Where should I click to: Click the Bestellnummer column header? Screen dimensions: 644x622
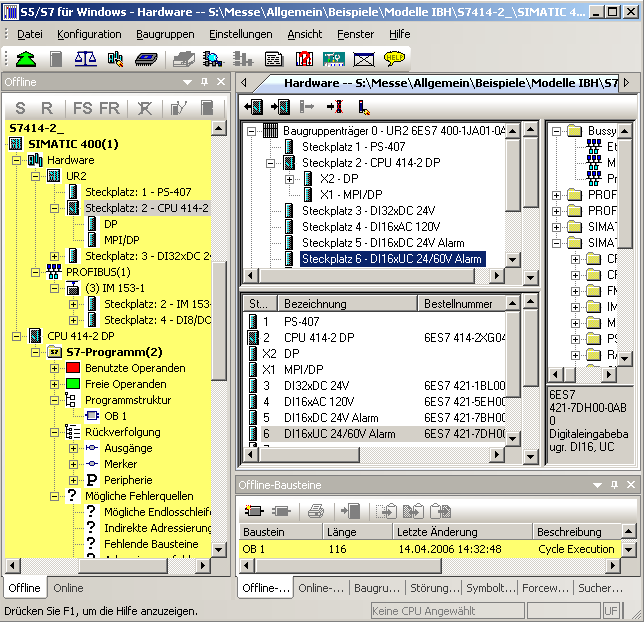[x=462, y=304]
